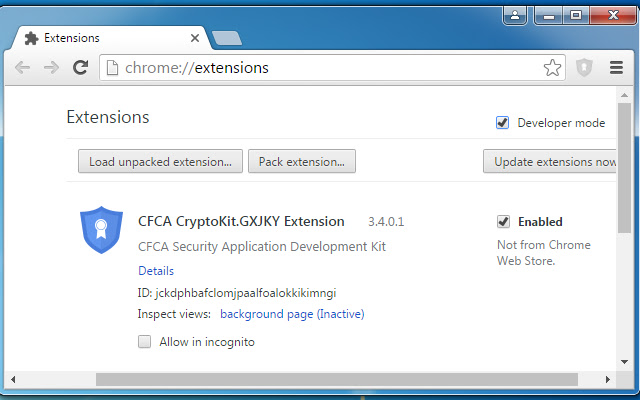This screenshot has height=400, width=640.
Task: Open the Chrome hamburger menu
Action: coord(616,68)
